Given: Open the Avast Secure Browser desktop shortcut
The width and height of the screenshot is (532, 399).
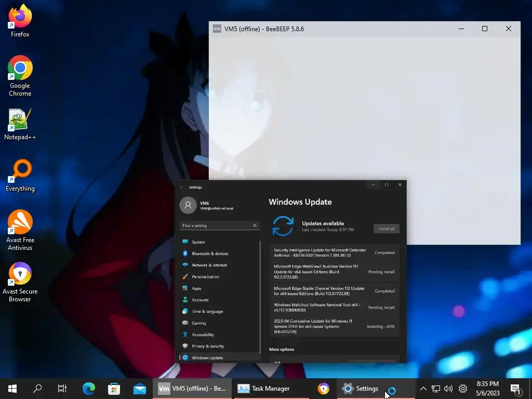Looking at the screenshot, I should point(20,282).
